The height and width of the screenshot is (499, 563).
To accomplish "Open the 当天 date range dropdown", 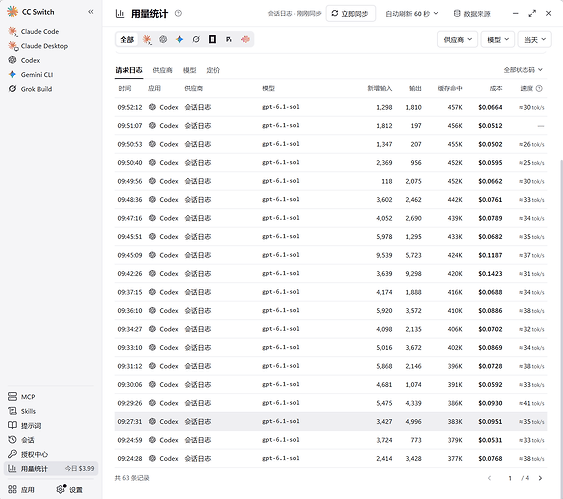I will coord(535,39).
